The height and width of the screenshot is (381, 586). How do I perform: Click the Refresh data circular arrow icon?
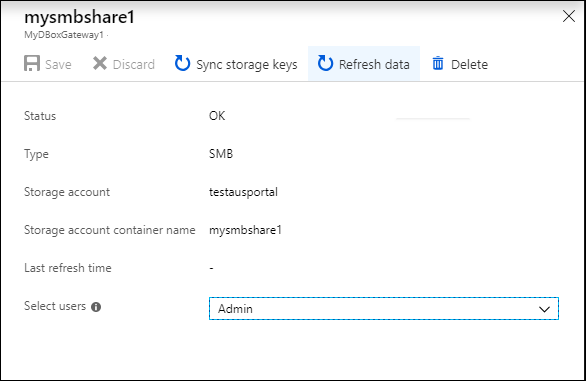(x=325, y=63)
